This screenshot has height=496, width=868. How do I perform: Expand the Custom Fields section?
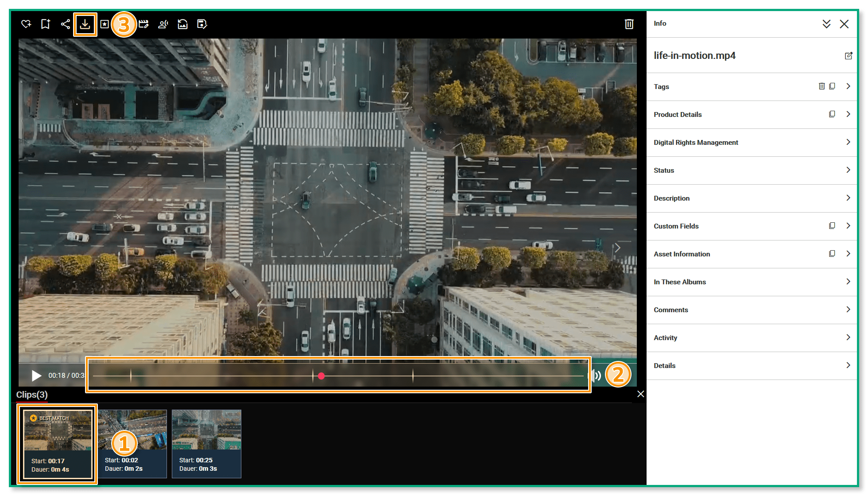[848, 226]
